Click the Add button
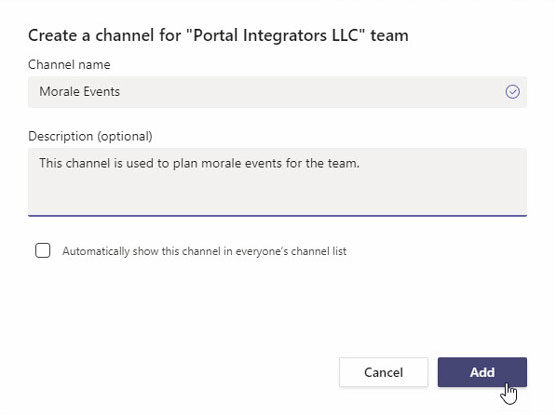 pos(482,372)
